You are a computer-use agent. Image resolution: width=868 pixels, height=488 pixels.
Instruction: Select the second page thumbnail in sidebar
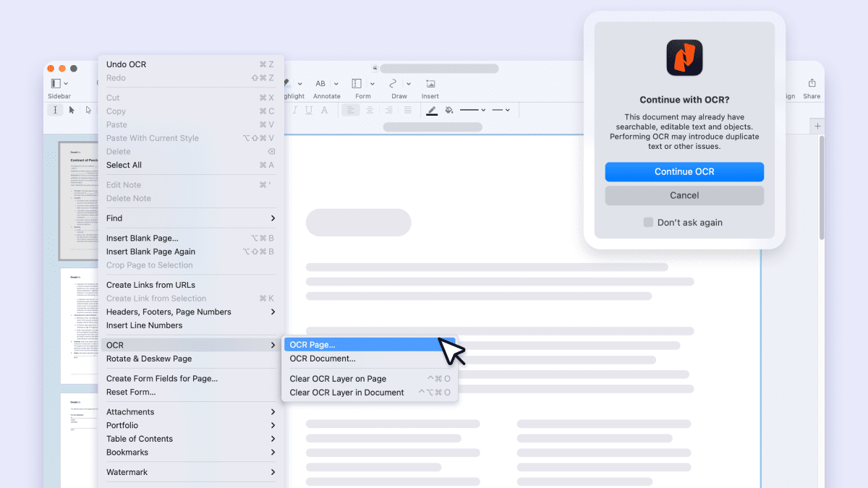coord(80,325)
